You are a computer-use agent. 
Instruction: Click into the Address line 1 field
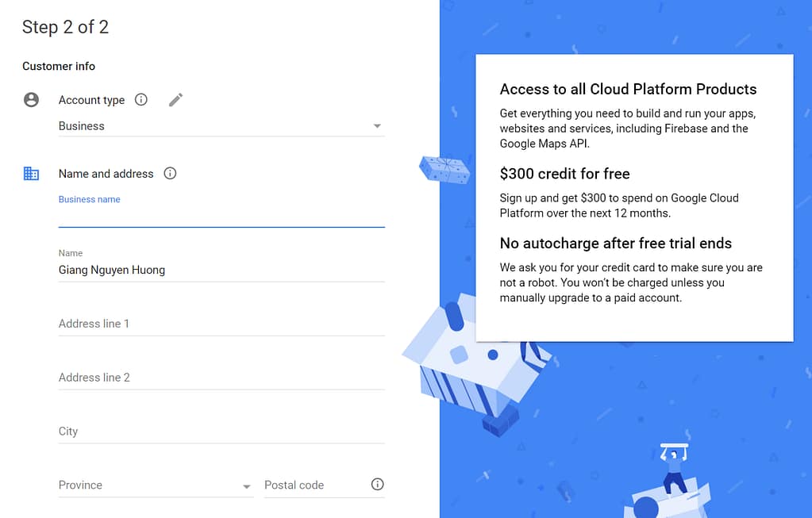221,324
